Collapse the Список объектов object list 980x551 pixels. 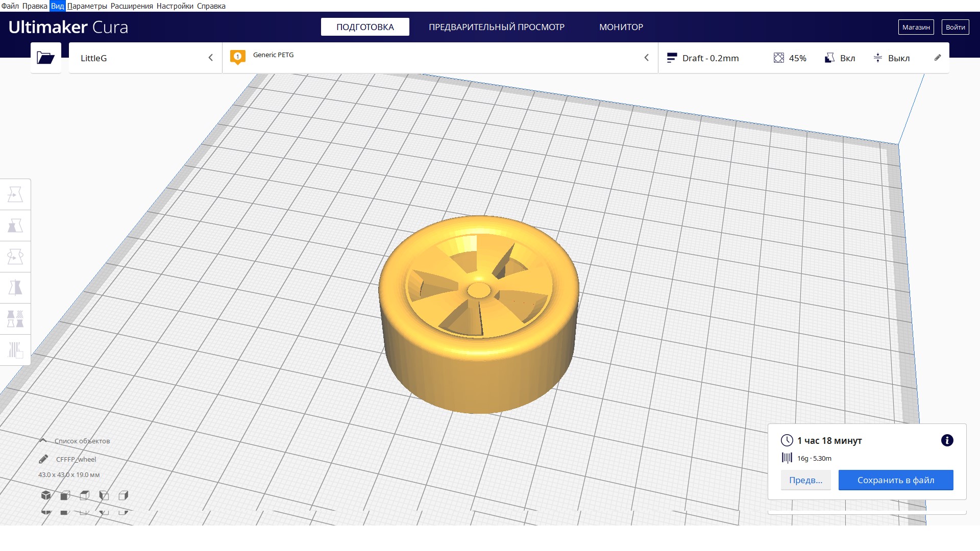point(43,441)
